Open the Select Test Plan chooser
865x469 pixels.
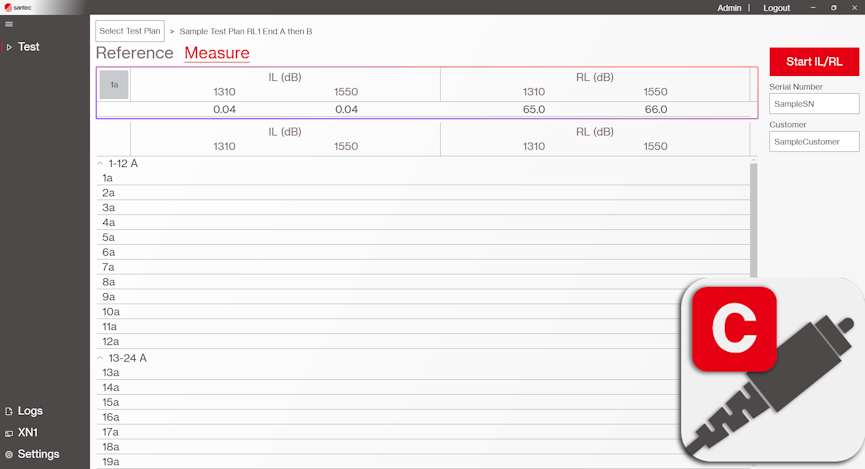130,31
